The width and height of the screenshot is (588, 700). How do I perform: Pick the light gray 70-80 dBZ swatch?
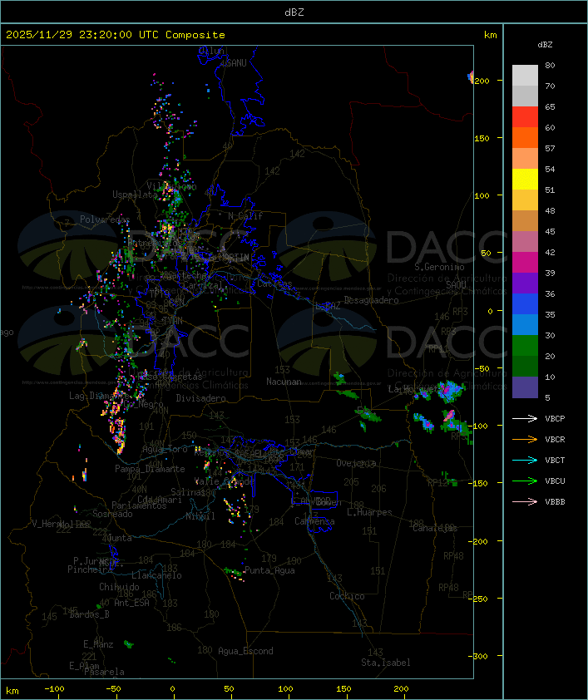pyautogui.click(x=525, y=76)
